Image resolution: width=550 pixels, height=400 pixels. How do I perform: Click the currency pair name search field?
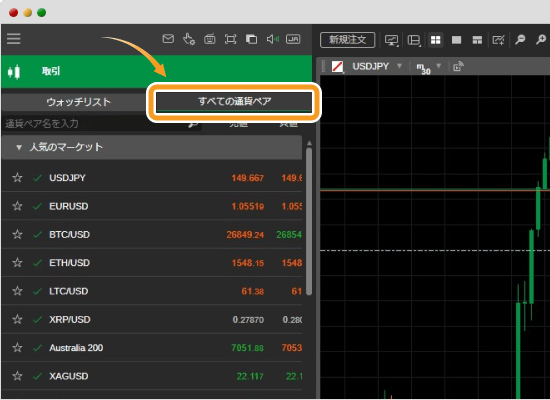pos(102,124)
